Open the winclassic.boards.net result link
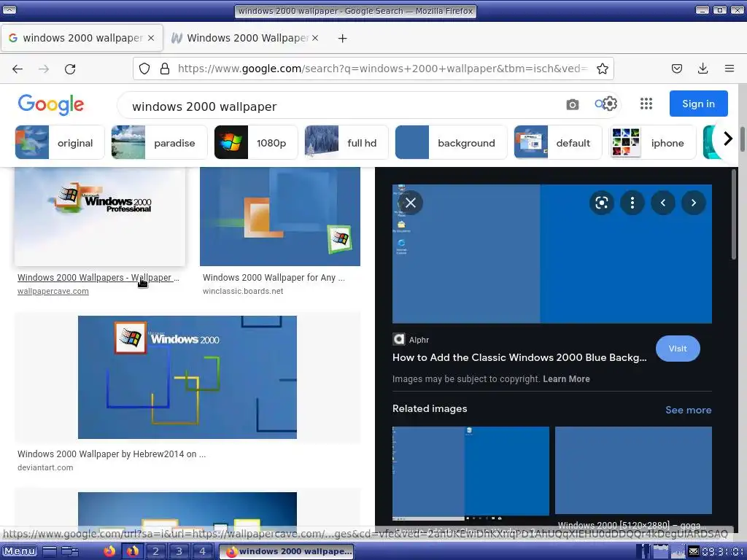Image resolution: width=747 pixels, height=560 pixels. (x=243, y=291)
